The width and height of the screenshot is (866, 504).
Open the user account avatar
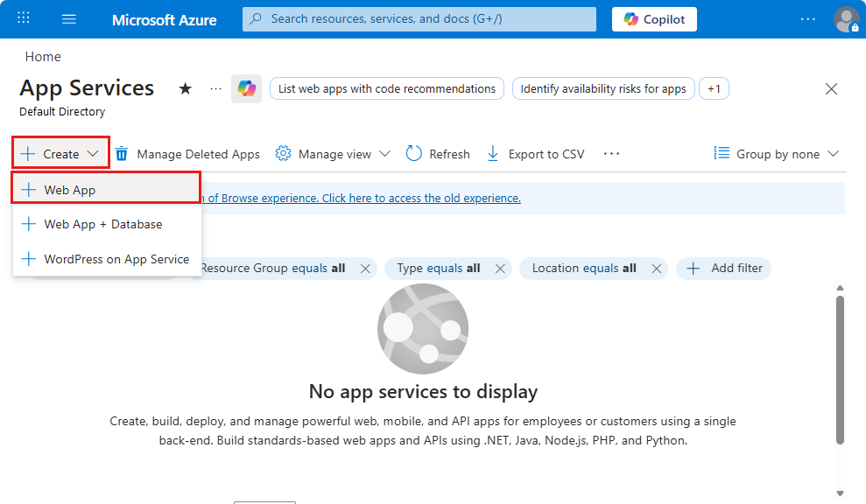[x=846, y=19]
